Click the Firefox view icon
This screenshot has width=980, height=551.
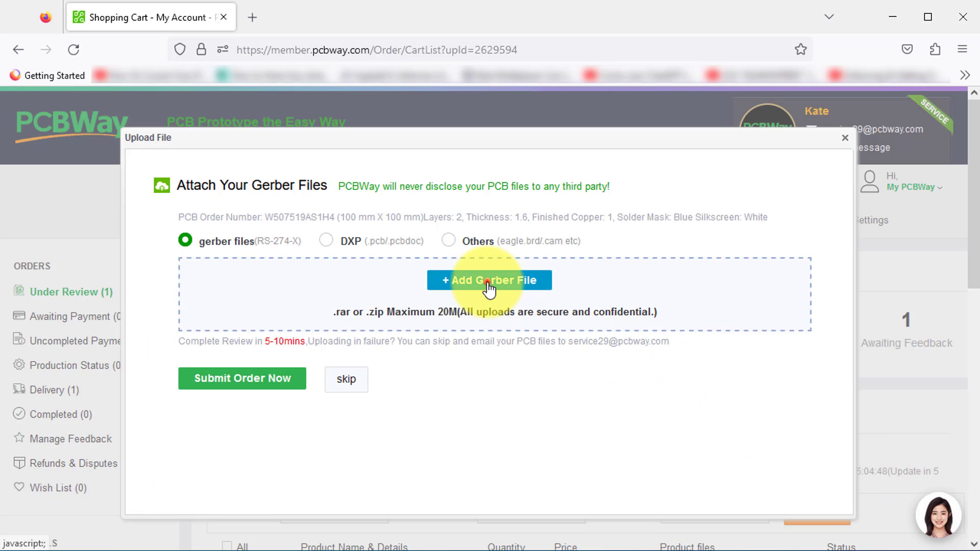(45, 17)
